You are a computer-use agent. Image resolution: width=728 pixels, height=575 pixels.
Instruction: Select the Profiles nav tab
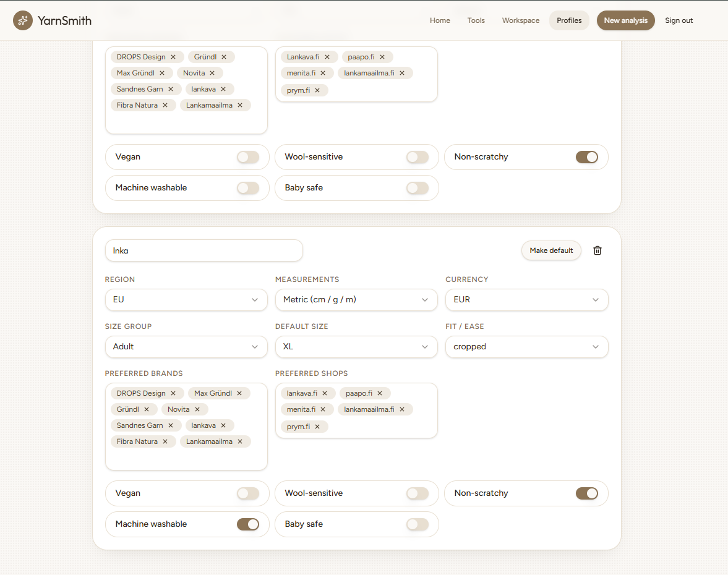coord(569,20)
